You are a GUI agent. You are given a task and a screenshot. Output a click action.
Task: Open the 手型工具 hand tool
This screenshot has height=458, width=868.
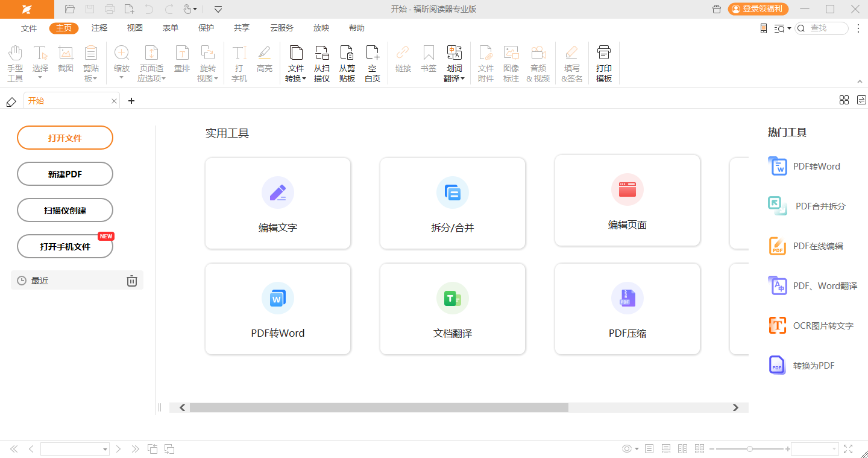(x=14, y=60)
